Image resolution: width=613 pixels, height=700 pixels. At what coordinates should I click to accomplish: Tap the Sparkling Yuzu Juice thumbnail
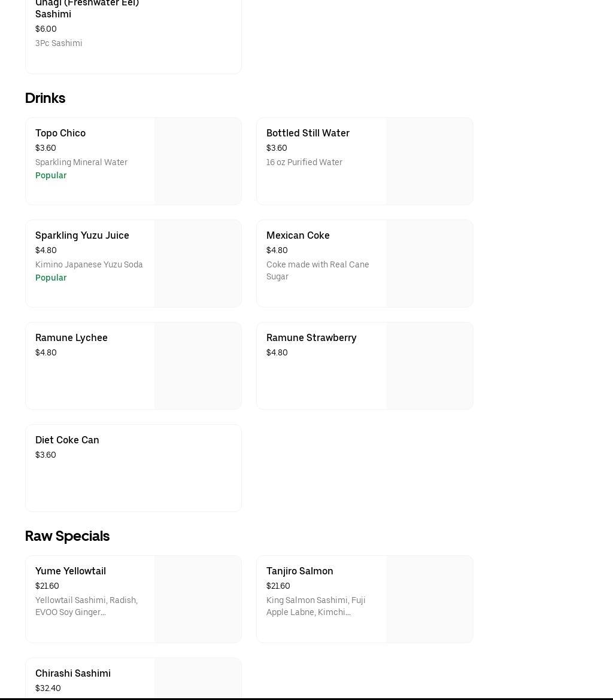198,264
